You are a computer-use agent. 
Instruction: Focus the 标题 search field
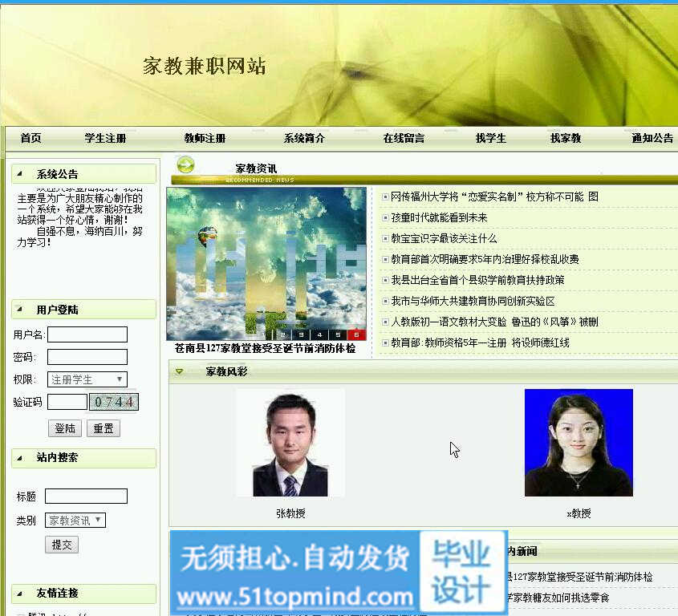coord(86,496)
